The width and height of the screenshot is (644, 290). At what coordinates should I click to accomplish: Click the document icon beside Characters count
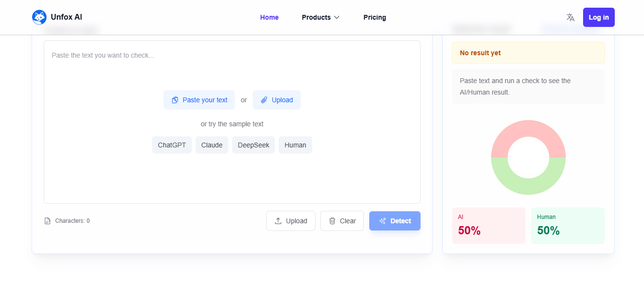click(x=47, y=221)
